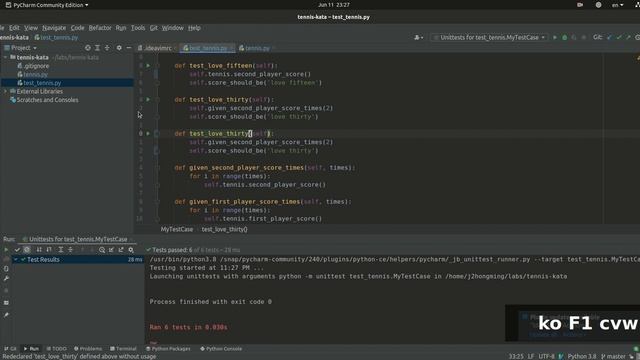Open the Help menu

pyautogui.click(x=194, y=28)
